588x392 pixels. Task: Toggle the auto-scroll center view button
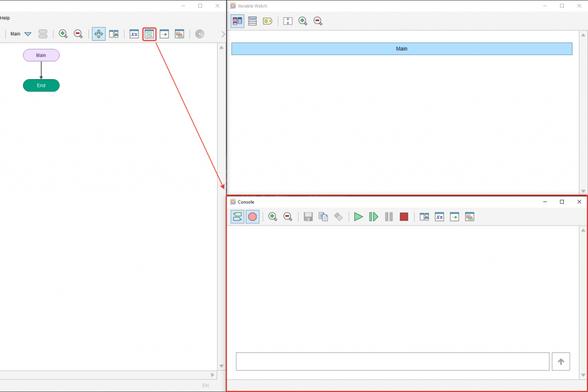coord(99,34)
